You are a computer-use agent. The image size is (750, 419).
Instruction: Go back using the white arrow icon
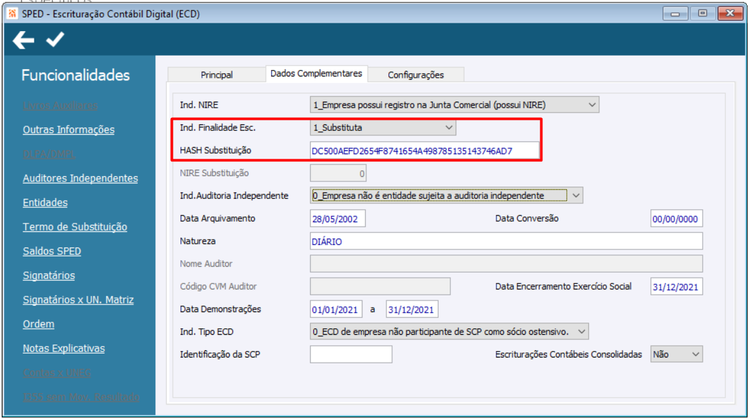pyautogui.click(x=23, y=40)
